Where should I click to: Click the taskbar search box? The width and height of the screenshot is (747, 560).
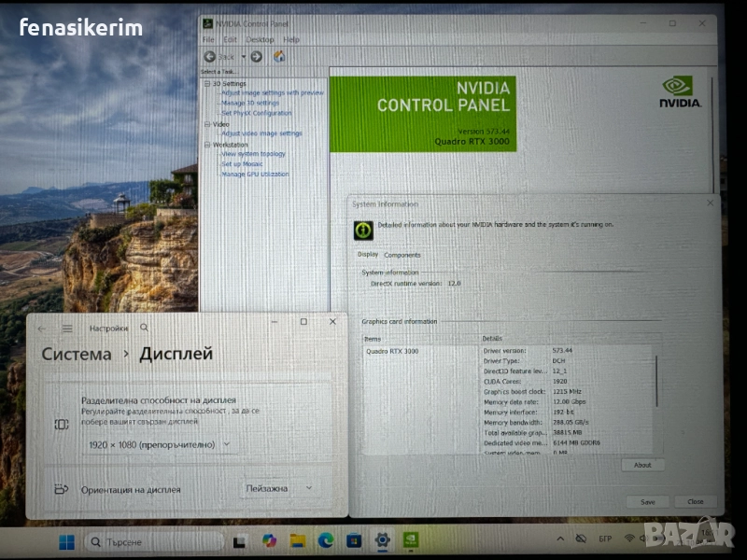(x=154, y=541)
